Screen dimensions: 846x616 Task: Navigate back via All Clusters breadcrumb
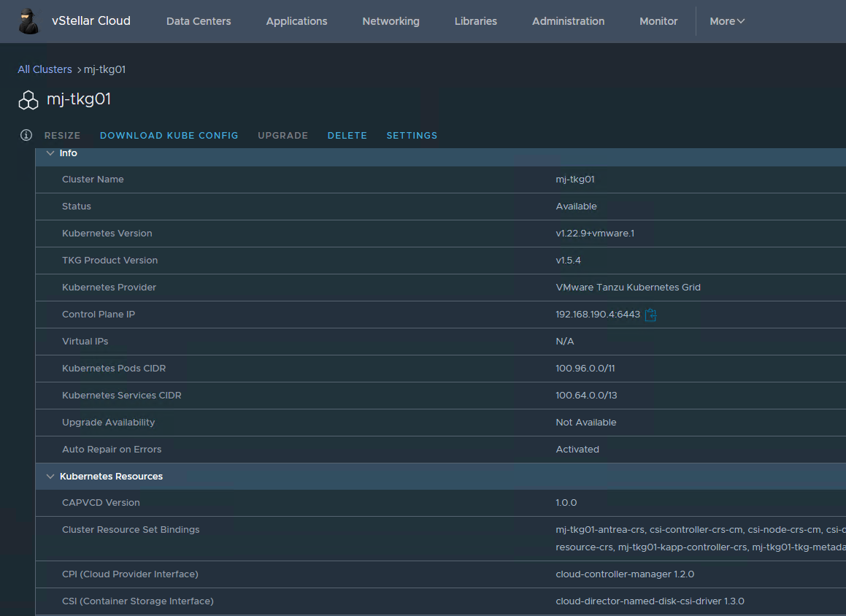click(x=45, y=69)
